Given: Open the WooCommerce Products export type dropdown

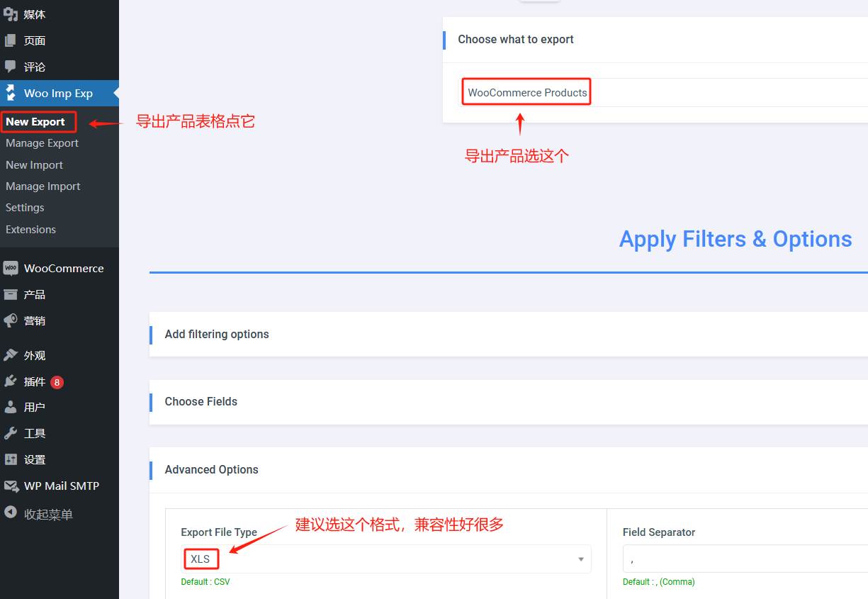Looking at the screenshot, I should (665, 92).
